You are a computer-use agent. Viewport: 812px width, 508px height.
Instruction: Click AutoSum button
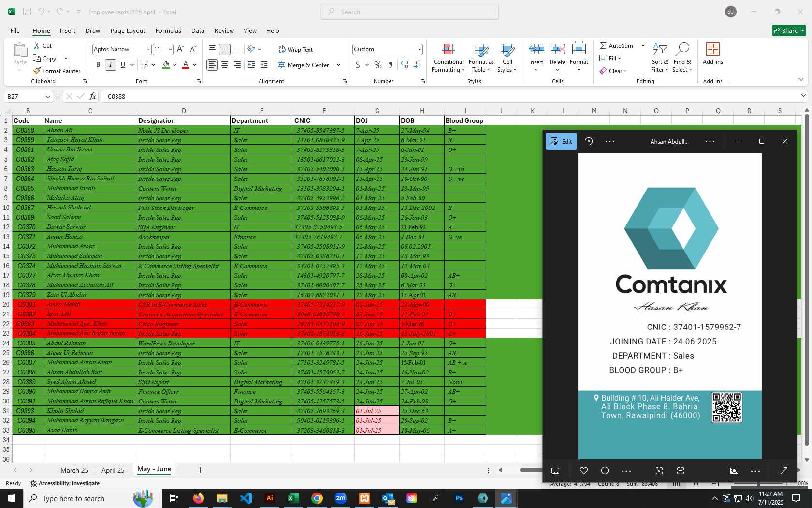617,45
